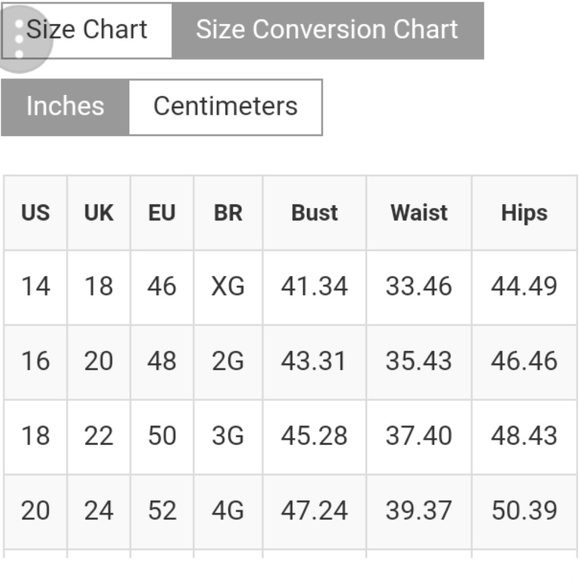The image size is (580, 580).
Task: Click the EU column header
Action: click(x=162, y=213)
